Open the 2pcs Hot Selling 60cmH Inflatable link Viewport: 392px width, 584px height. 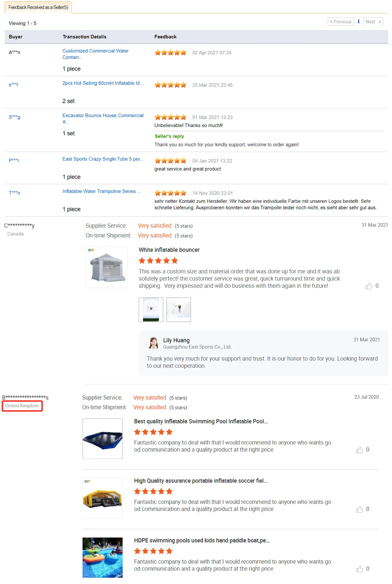(x=103, y=83)
